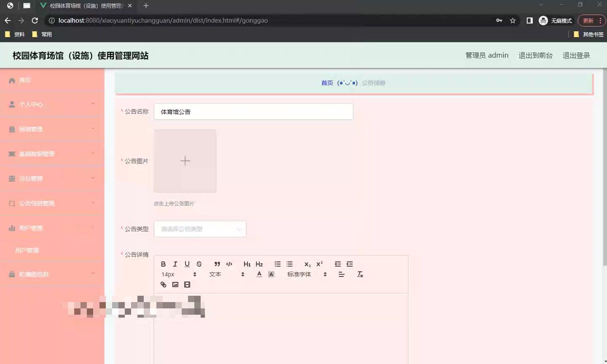The image size is (607, 364).
Task: Close the 校园体育场馆 browser tab
Action: (130, 6)
